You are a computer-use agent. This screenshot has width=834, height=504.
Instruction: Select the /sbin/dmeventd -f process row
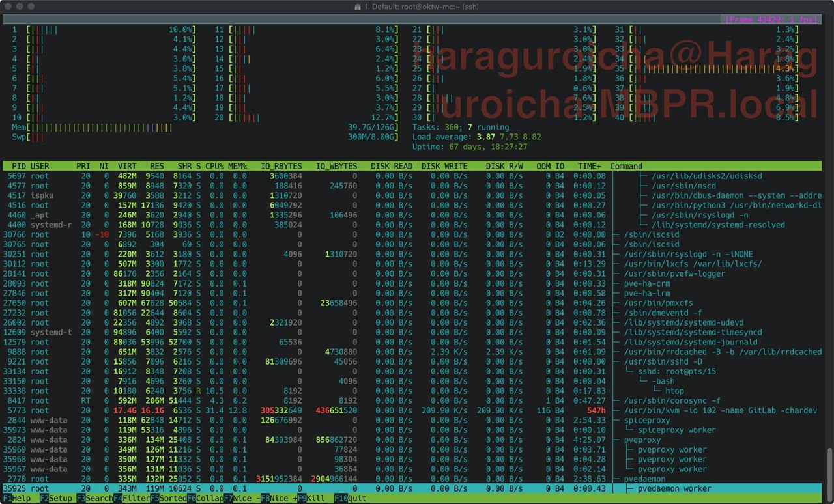click(412, 313)
